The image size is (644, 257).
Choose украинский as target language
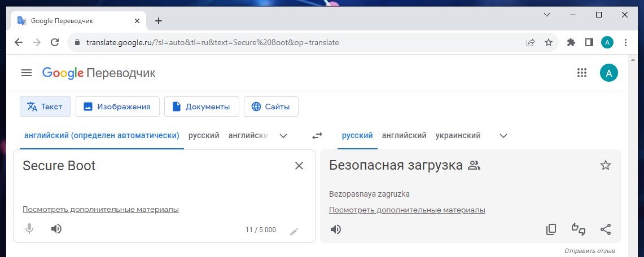[458, 136]
